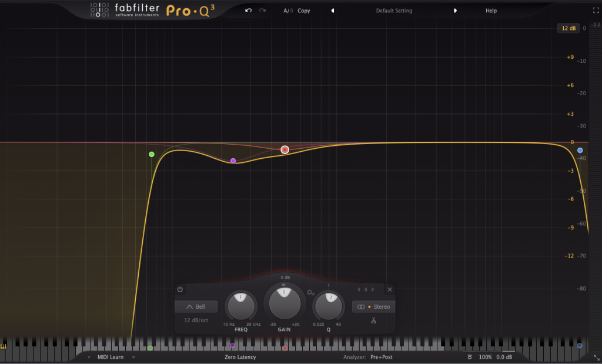The height and width of the screenshot is (364, 602).
Task: Toggle MIDI Learn indicator dot
Action: [x=89, y=357]
